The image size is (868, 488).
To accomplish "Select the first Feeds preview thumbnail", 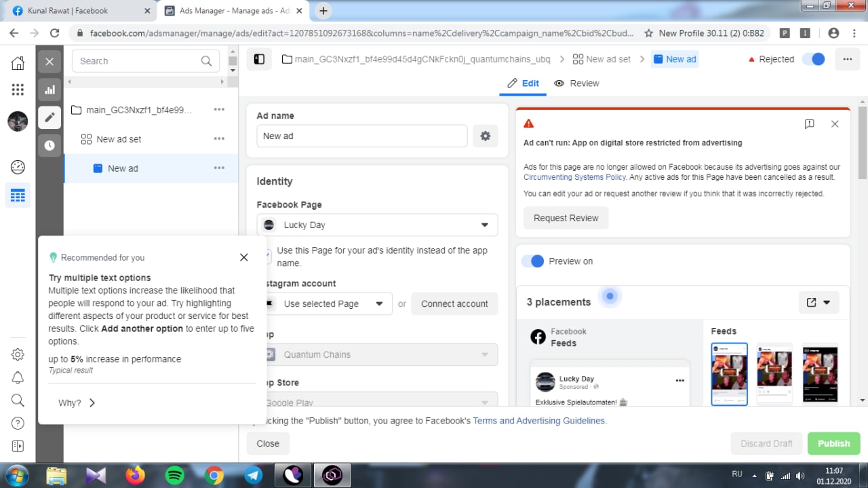I will coord(729,374).
